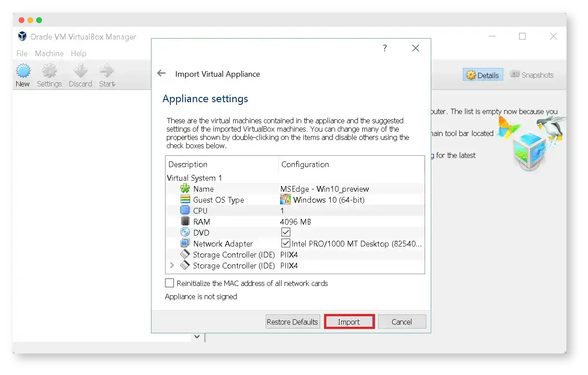This screenshot has width=588, height=375.
Task: Click the RAM chip icon
Action: click(185, 222)
